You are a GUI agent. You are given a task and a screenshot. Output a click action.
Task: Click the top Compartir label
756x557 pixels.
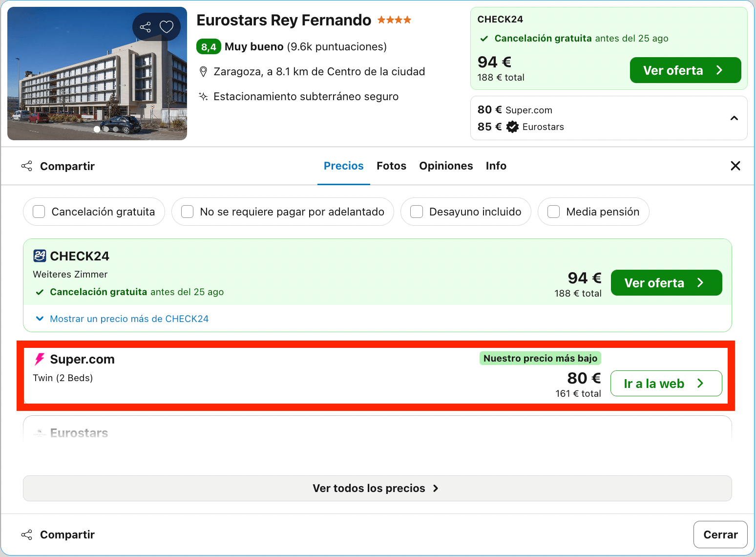click(67, 166)
